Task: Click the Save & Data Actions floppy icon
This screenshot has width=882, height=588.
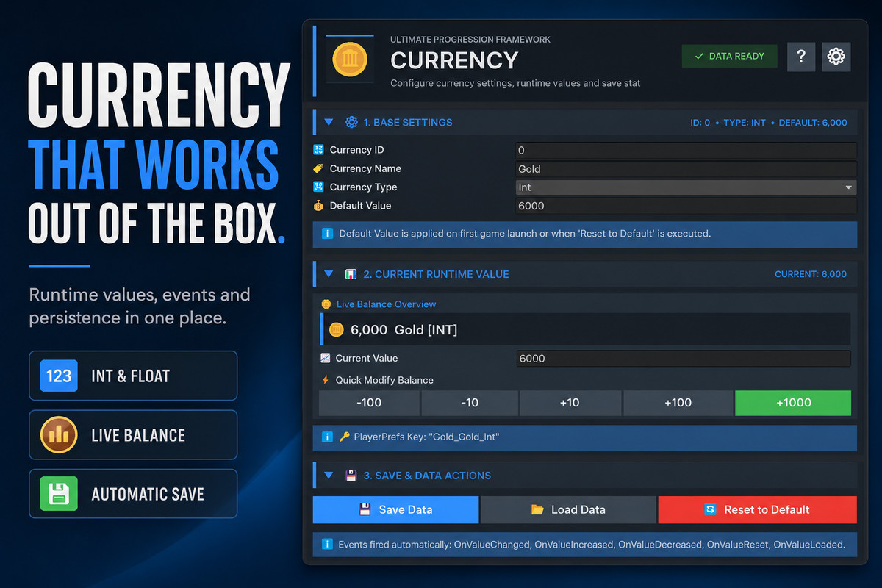Action: pyautogui.click(x=351, y=476)
